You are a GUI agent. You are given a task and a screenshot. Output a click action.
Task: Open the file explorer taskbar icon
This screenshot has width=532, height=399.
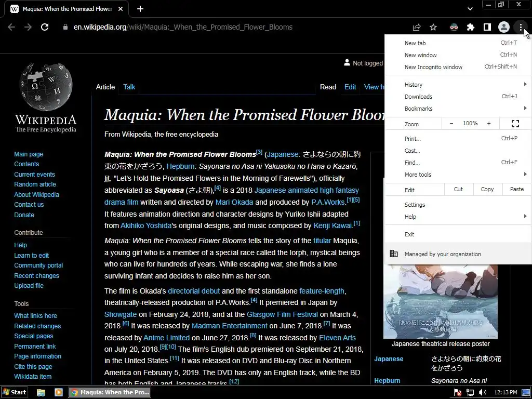pos(41,393)
